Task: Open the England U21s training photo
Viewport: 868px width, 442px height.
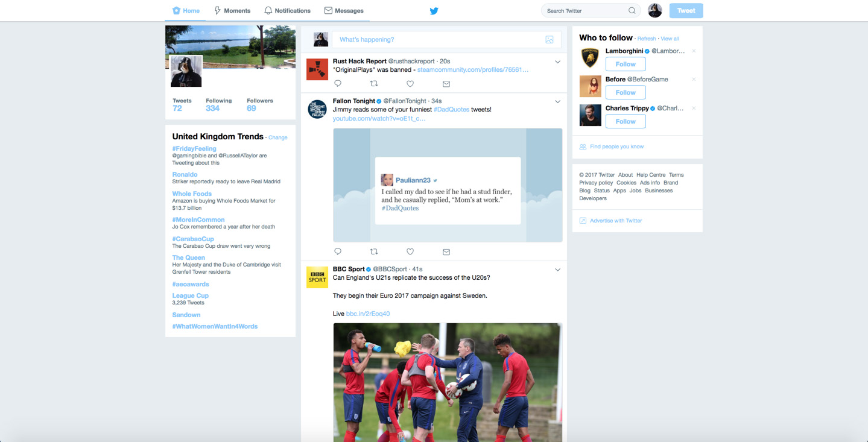Action: 448,382
